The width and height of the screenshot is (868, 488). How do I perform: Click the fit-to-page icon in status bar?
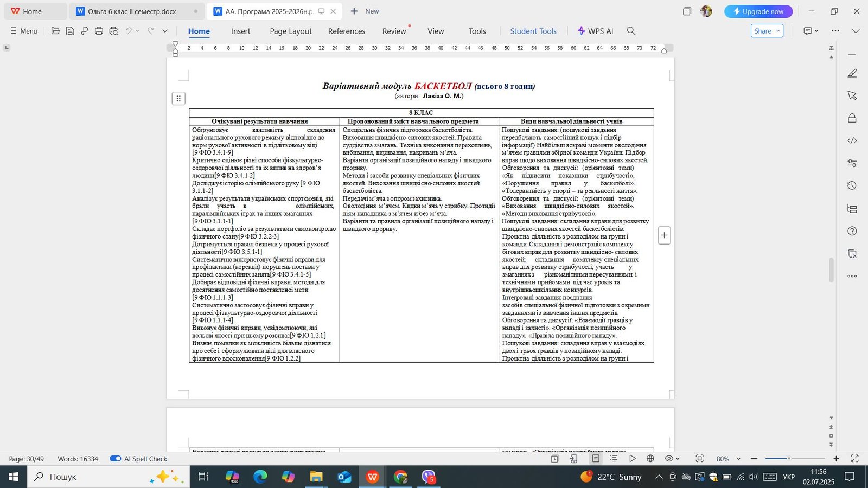click(x=700, y=459)
